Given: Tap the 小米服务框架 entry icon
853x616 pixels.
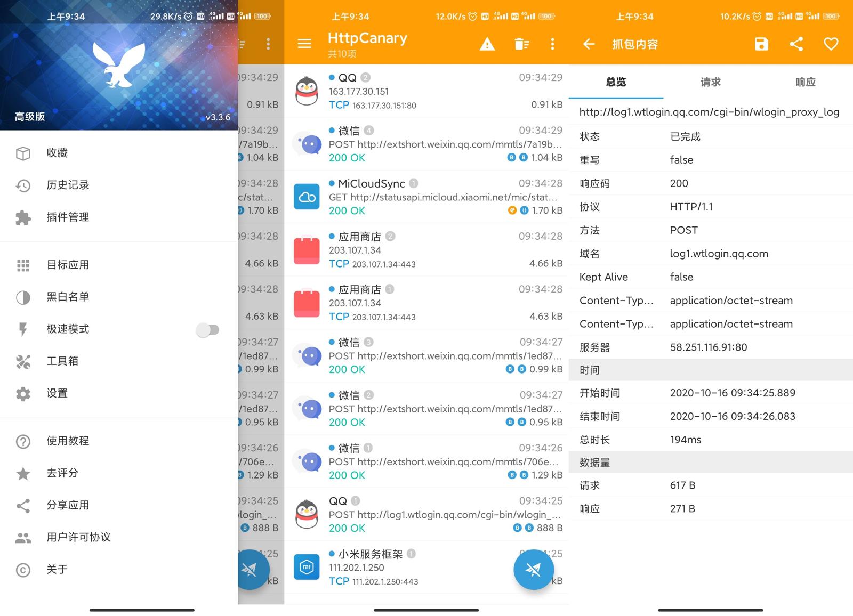Looking at the screenshot, I should (x=306, y=567).
